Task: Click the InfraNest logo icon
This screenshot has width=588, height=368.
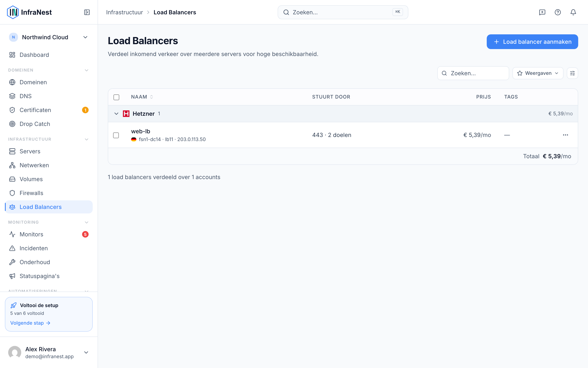Action: (13, 12)
